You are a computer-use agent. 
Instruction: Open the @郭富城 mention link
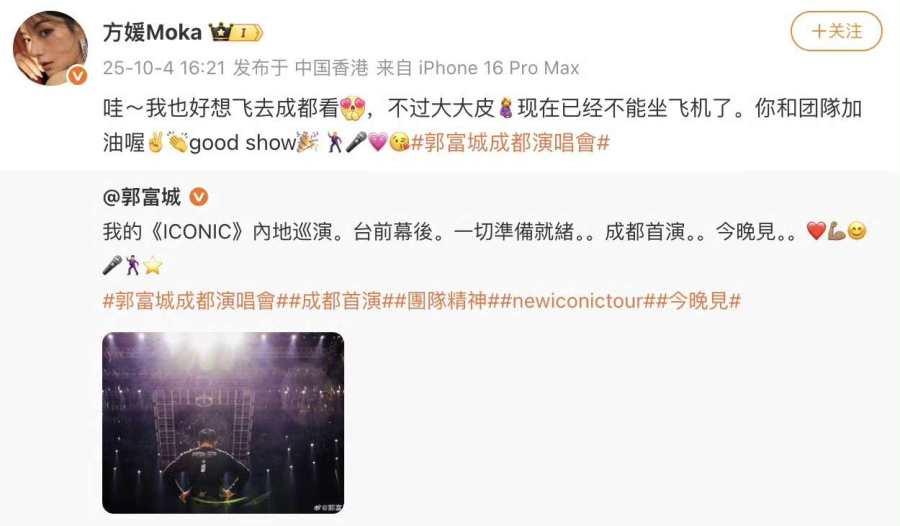(x=142, y=197)
